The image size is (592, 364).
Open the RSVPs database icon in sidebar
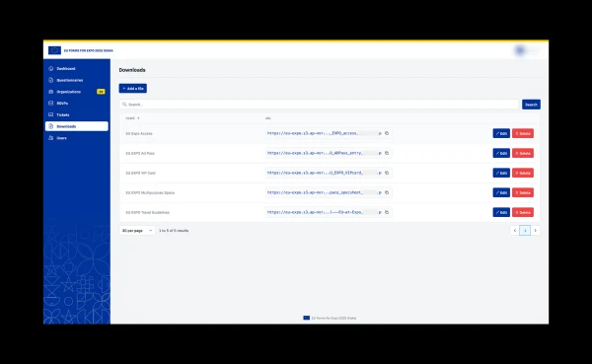click(x=51, y=103)
